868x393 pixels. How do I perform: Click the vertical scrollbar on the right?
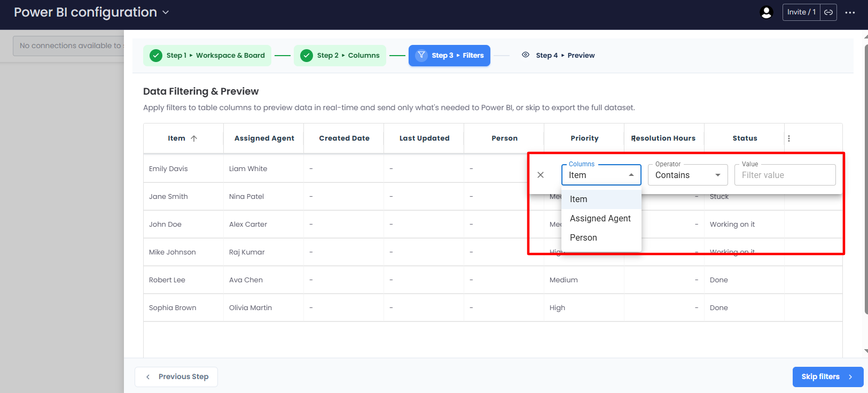pos(866,179)
